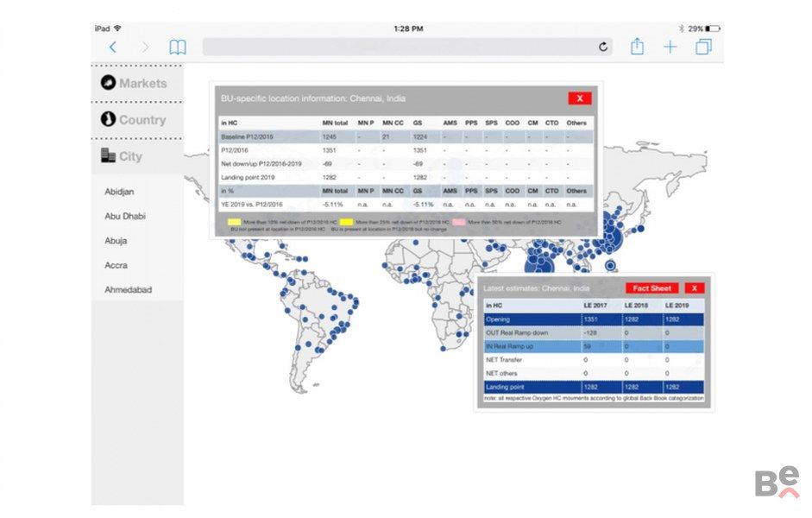This screenshot has height=518, width=812.
Task: Close the BU-specific location information panel
Action: [x=579, y=98]
